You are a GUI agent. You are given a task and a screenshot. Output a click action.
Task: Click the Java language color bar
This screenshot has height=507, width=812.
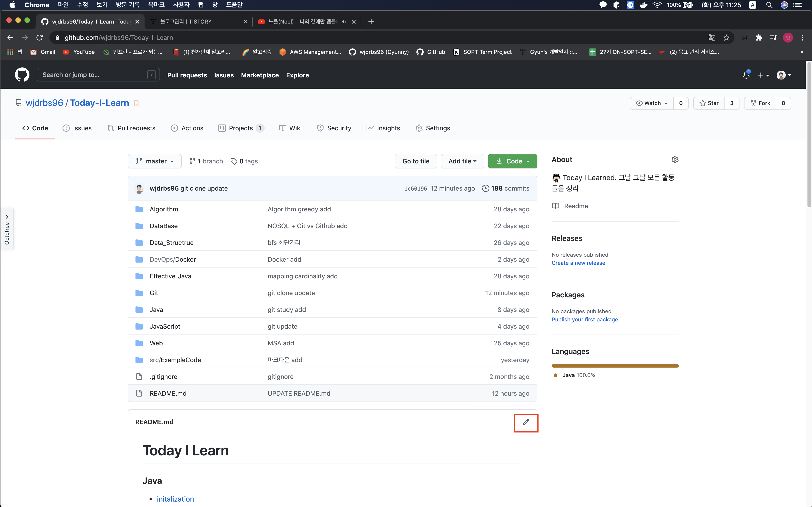[x=615, y=366]
